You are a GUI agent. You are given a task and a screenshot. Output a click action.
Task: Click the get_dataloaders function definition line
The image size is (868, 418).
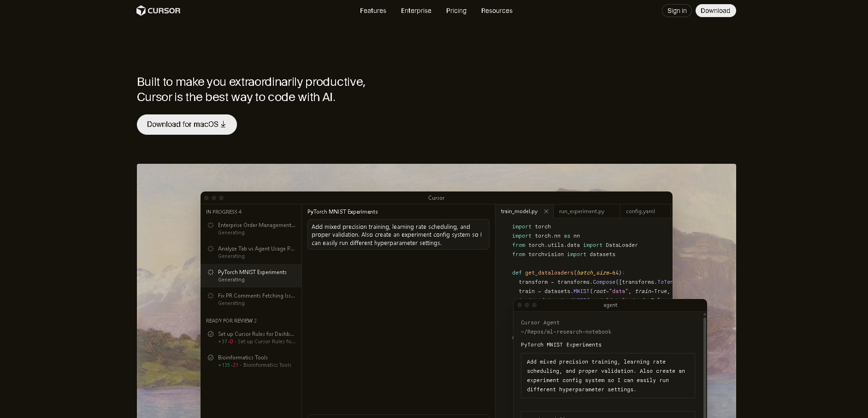tap(568, 273)
